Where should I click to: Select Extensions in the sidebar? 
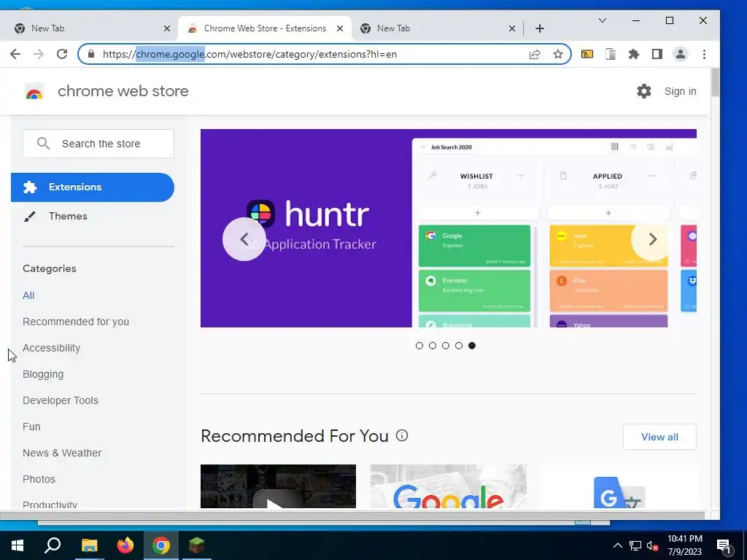(93, 187)
